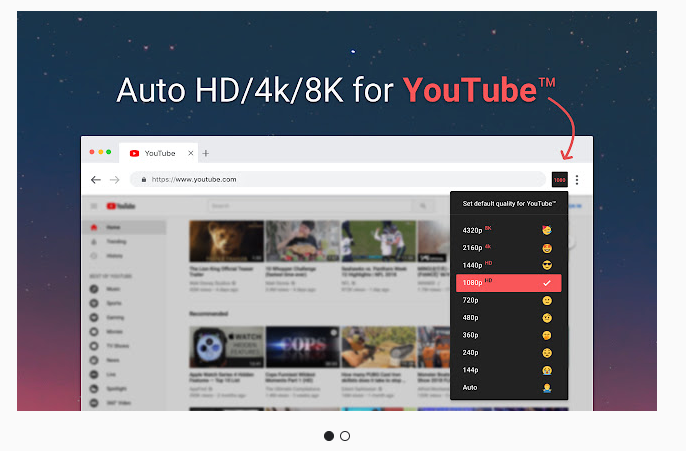Viewport: 686px width, 451px height.
Task: Go to second carousel slide dot
Action: pyautogui.click(x=345, y=436)
